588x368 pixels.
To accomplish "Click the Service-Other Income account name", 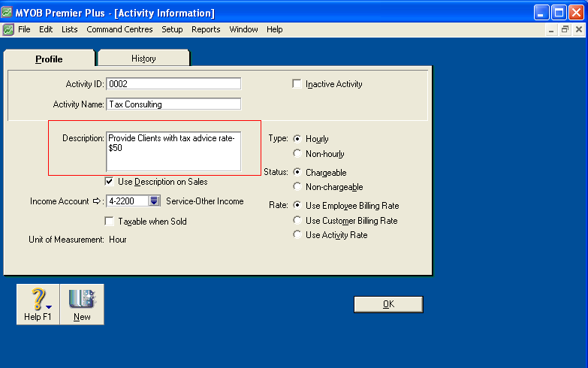I will (205, 201).
